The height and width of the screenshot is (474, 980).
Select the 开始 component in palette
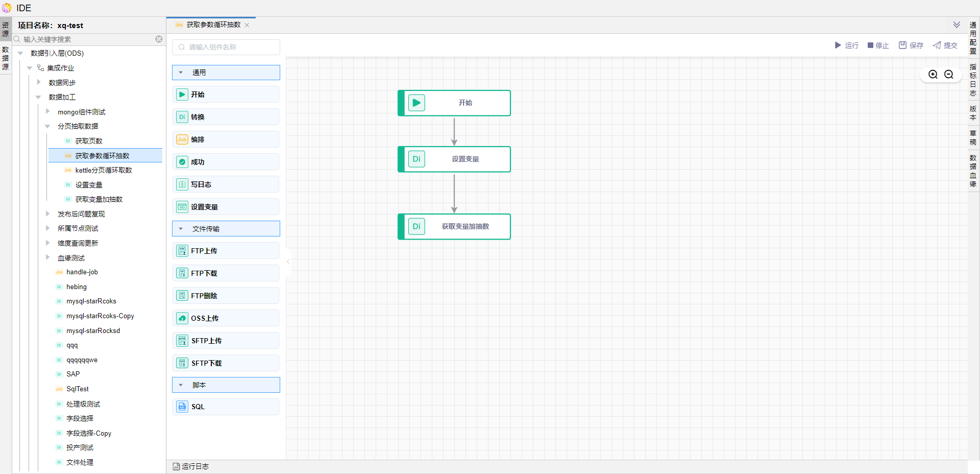pyautogui.click(x=226, y=94)
